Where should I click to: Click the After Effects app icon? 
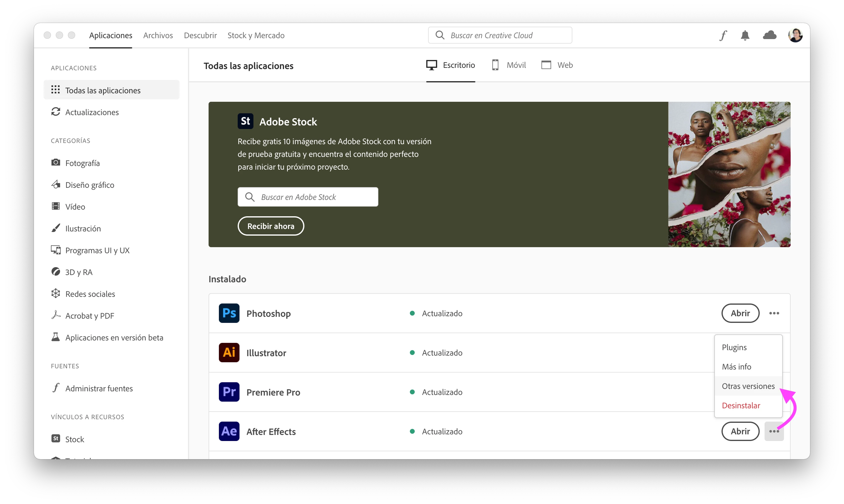[x=229, y=431]
